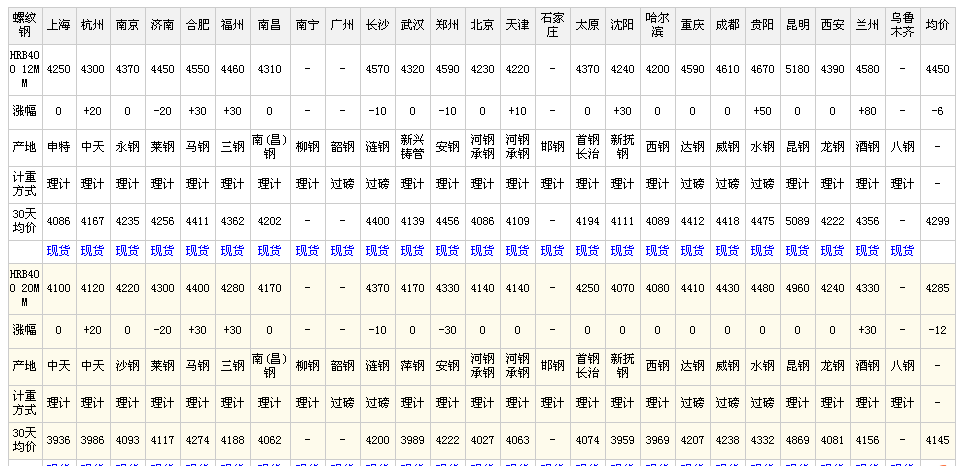965x466 pixels.
Task: Open the 现货 link under 郑州's 4456 average
Action: pyautogui.click(x=447, y=251)
